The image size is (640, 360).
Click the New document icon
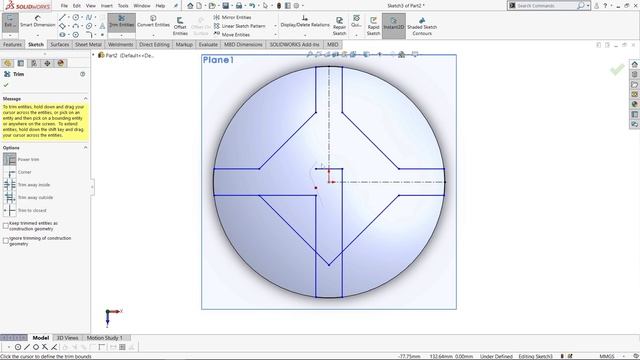[x=199, y=6]
